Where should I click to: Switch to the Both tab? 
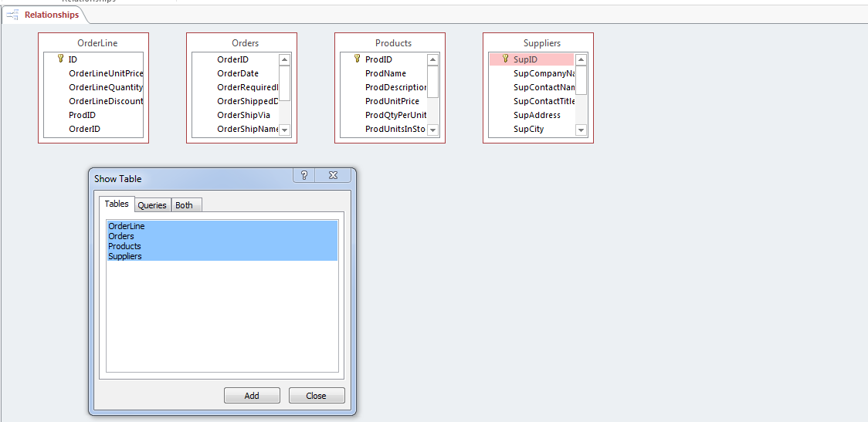[185, 205]
